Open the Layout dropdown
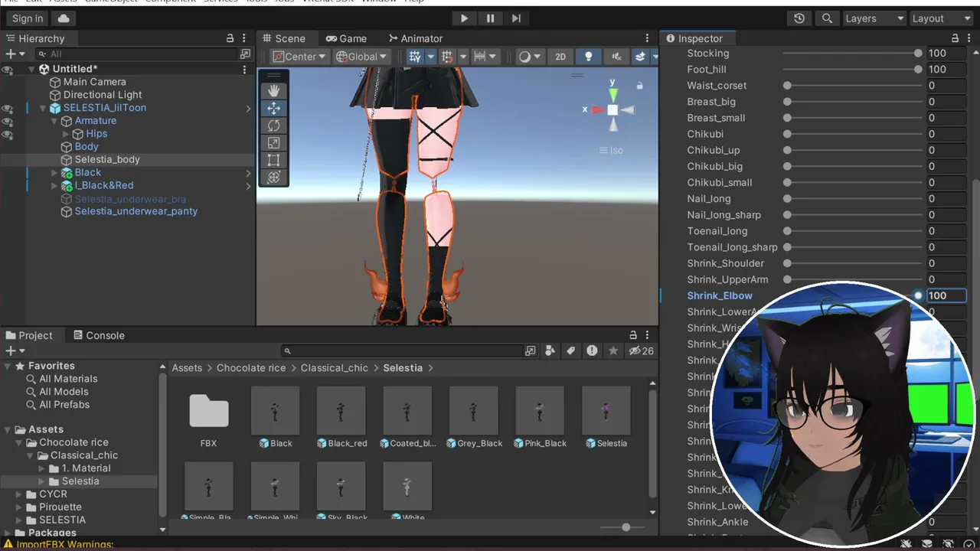Viewport: 980px width, 551px height. [x=941, y=18]
